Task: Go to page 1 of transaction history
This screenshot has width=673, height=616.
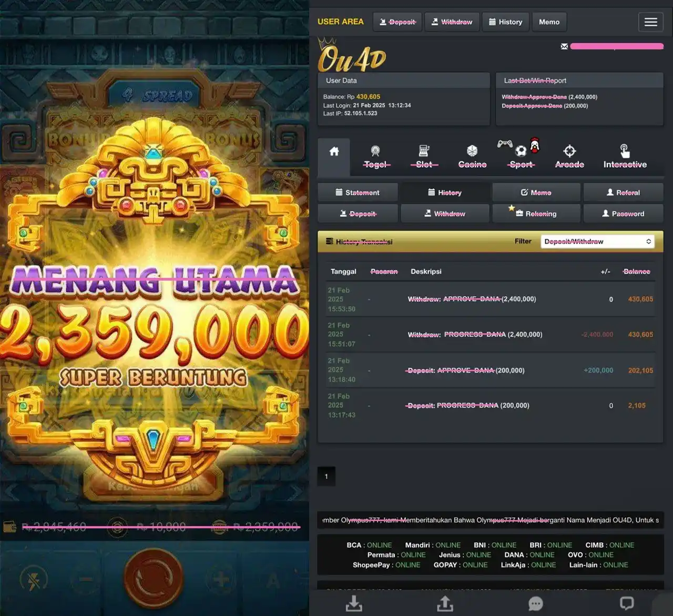Action: coord(326,476)
